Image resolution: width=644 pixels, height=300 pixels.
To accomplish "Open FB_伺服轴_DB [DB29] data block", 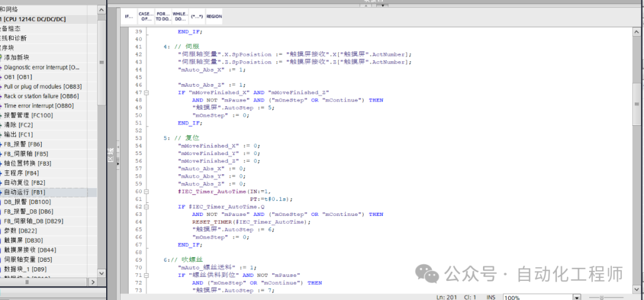I will click(x=33, y=221).
